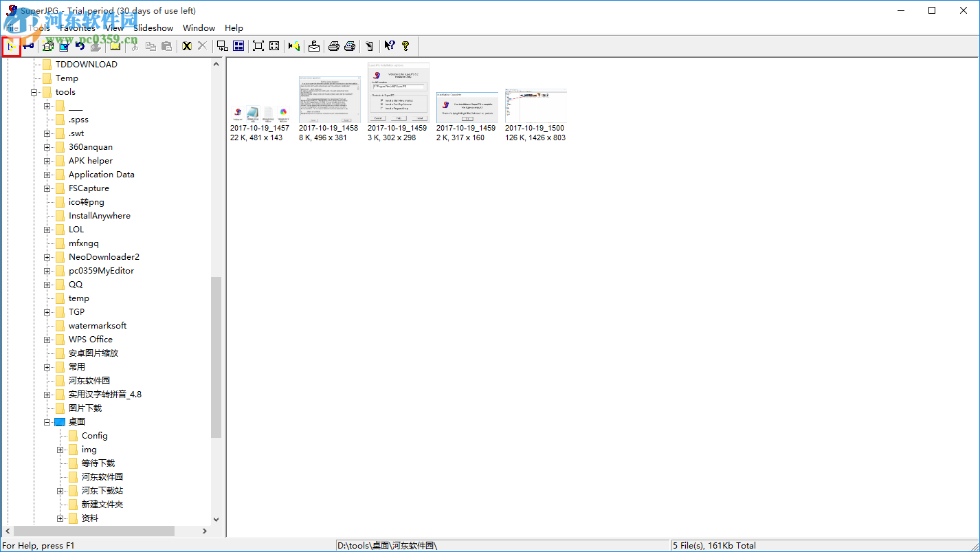Expand the img folder node
The width and height of the screenshot is (980, 552).
pyautogui.click(x=60, y=450)
